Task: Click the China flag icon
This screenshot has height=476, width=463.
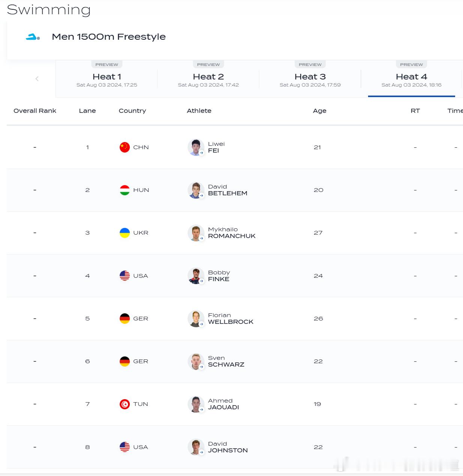Action: pyautogui.click(x=125, y=147)
